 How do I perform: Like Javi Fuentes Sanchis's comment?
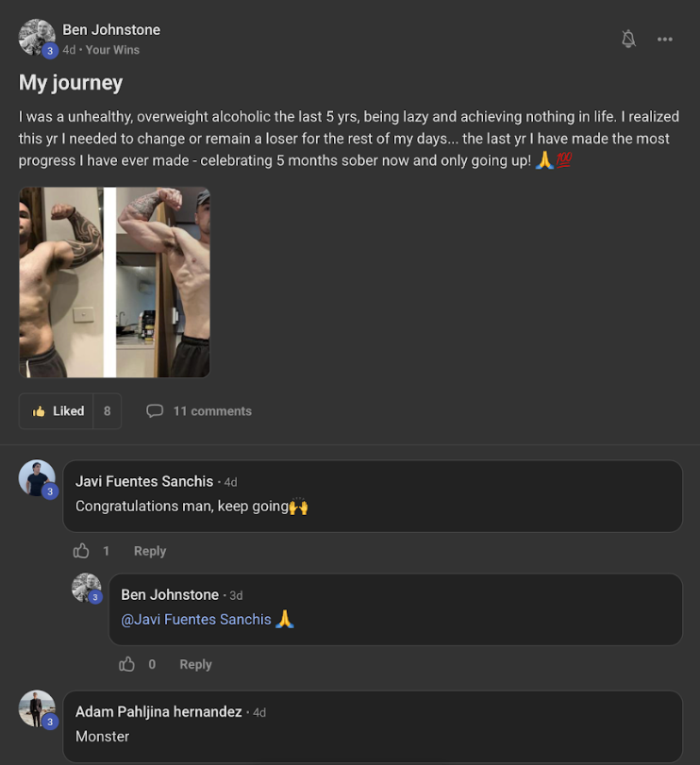pyautogui.click(x=81, y=551)
